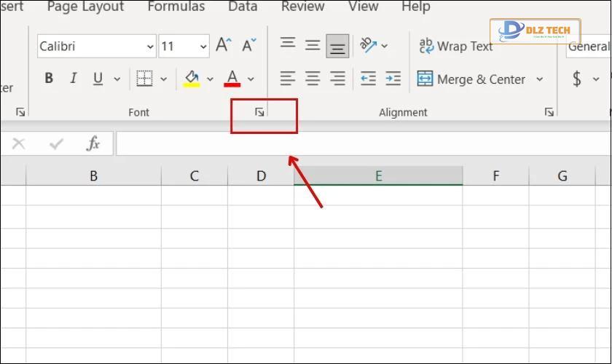Toggle Italic formatting

click(x=73, y=79)
